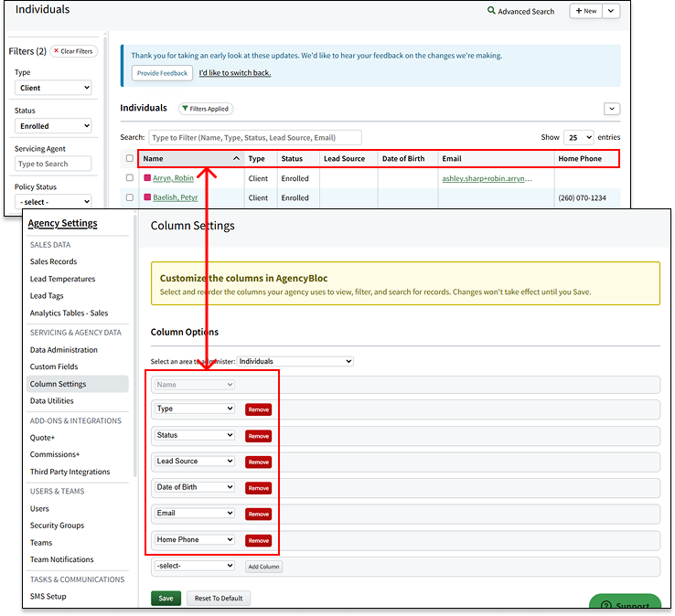Follow the I'd like to switch back link
Screen dimensions: 675x616
tap(235, 73)
